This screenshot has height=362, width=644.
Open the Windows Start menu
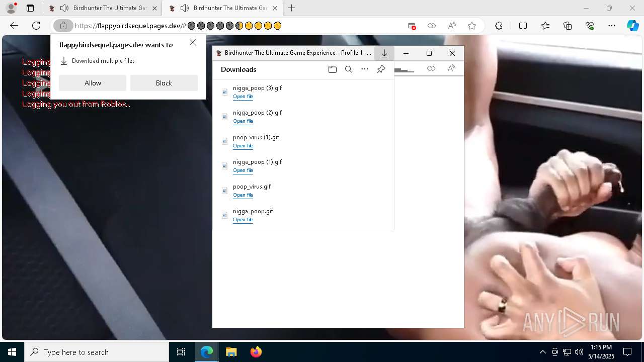(x=12, y=352)
